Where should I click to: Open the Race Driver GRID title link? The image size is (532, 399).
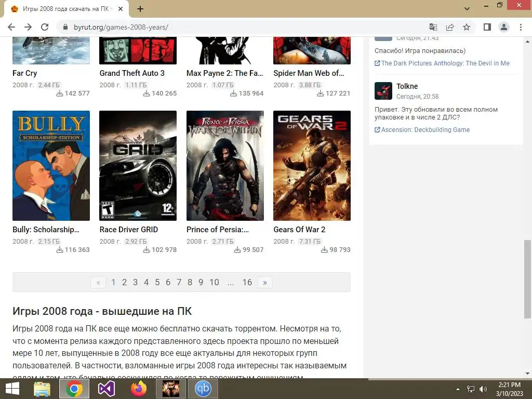[x=129, y=230]
